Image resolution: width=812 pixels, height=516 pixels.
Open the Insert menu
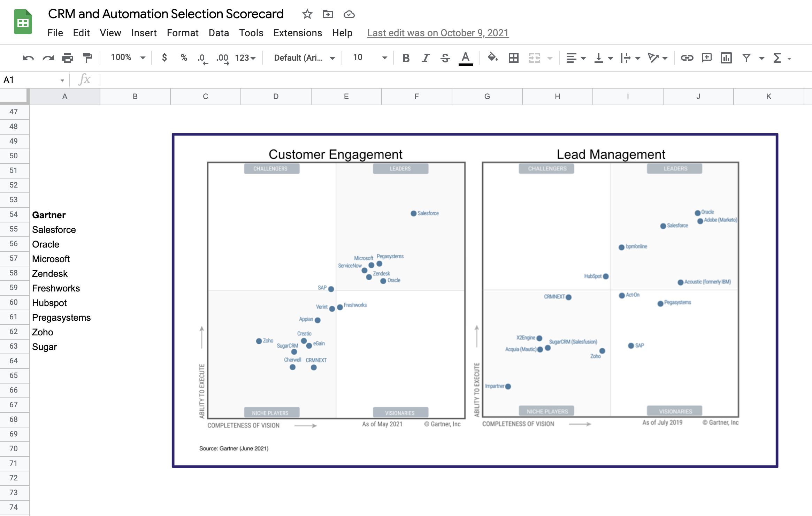pyautogui.click(x=144, y=33)
